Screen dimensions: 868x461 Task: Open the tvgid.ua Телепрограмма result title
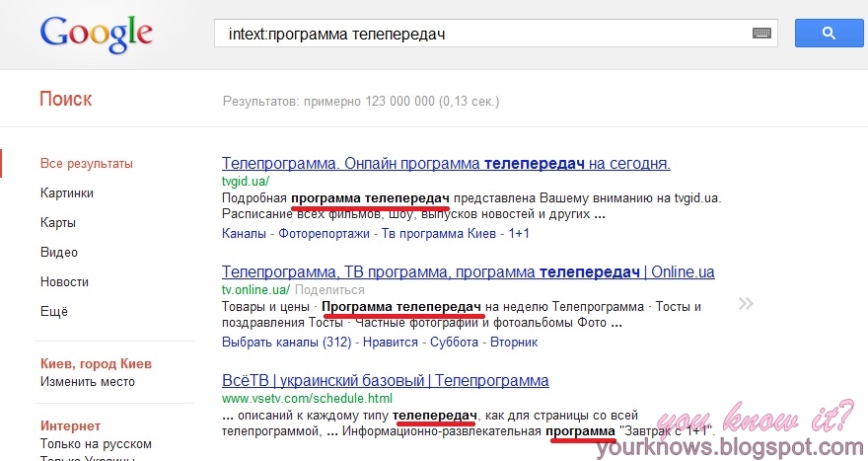click(x=446, y=164)
